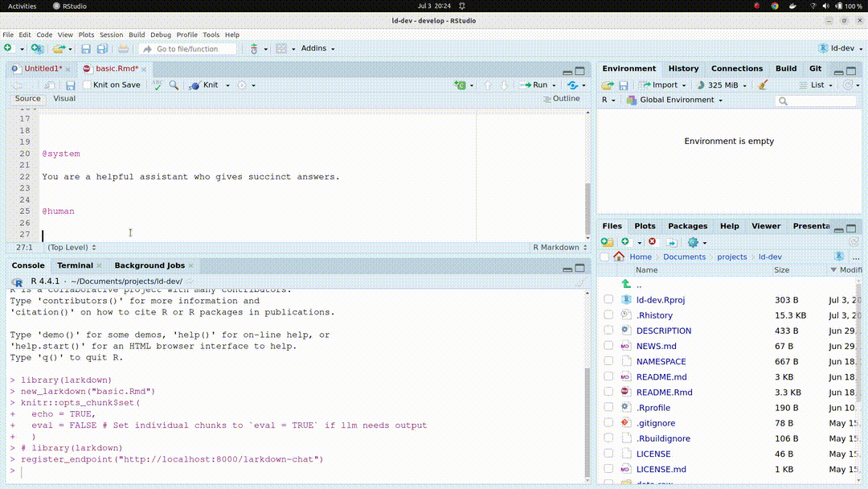
Task: Check the NEWS.md file checkbox
Action: pyautogui.click(x=608, y=346)
